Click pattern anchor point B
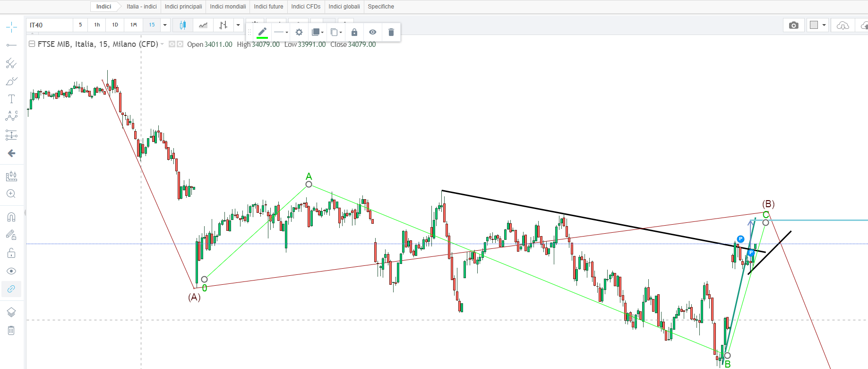 point(728,355)
